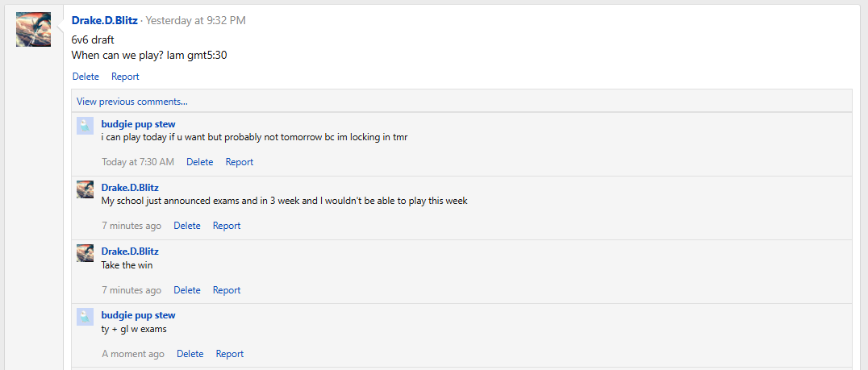This screenshot has height=370, width=868.
Task: Delete the 'i can play today' comment
Action: coord(199,162)
